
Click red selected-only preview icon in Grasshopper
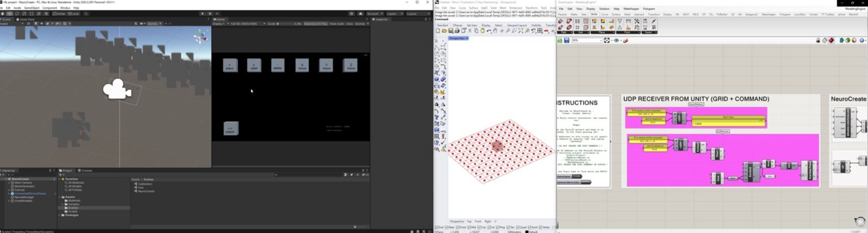click(x=831, y=40)
